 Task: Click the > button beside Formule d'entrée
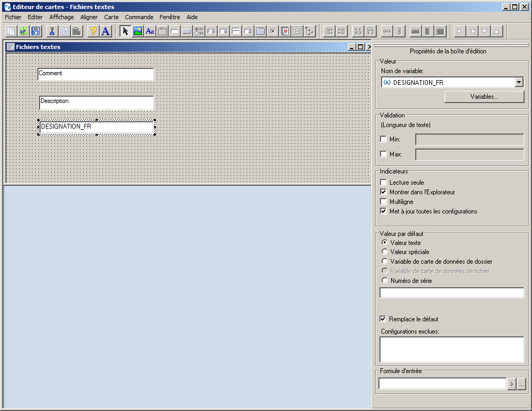(512, 384)
